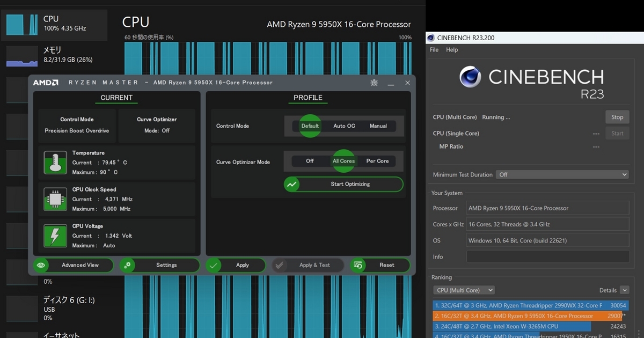Click Settings button in Ryzen Master
644x338 pixels.
tap(159, 265)
